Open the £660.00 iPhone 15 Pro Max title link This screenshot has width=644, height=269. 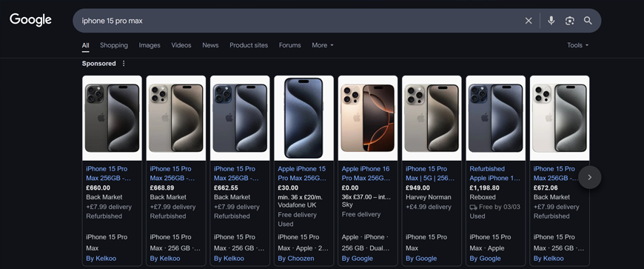point(108,173)
